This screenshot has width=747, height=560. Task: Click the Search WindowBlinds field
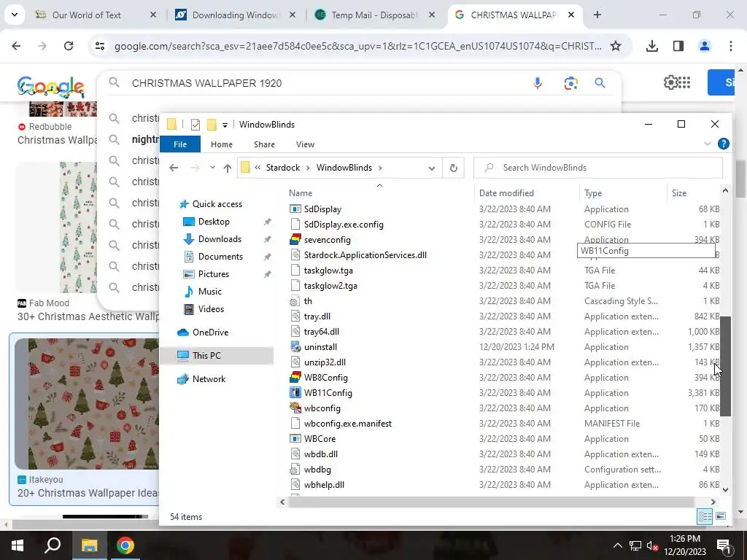point(598,168)
